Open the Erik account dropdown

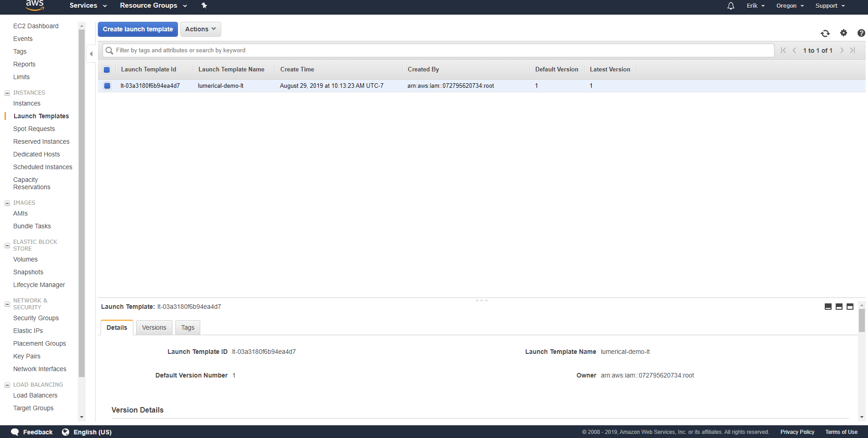pyautogui.click(x=756, y=6)
